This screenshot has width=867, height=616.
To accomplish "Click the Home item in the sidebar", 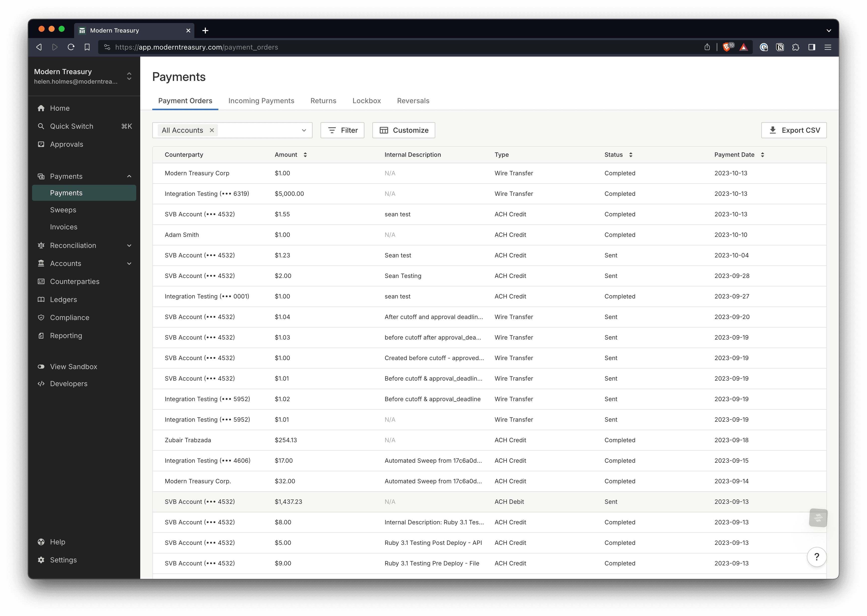I will (84, 108).
